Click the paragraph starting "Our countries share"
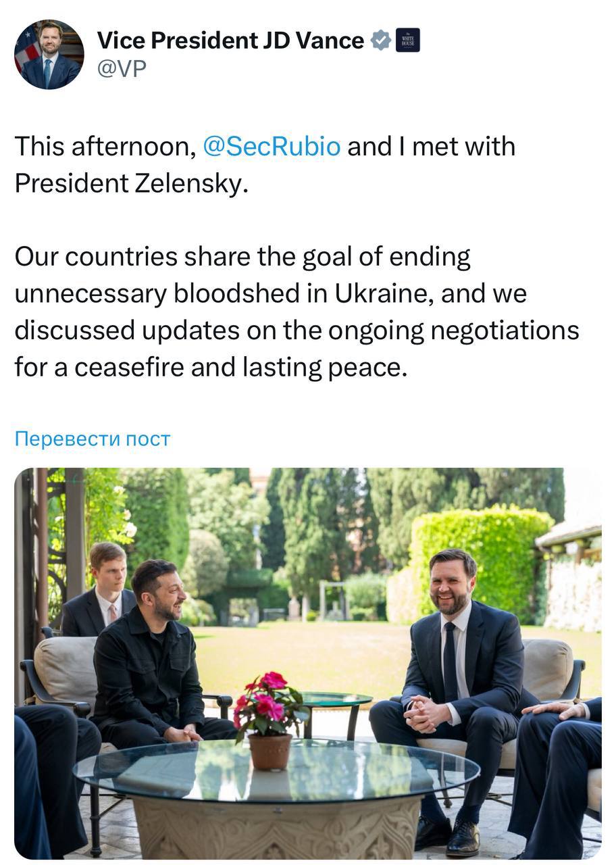Viewport: 616px width, 865px height. coord(242,257)
